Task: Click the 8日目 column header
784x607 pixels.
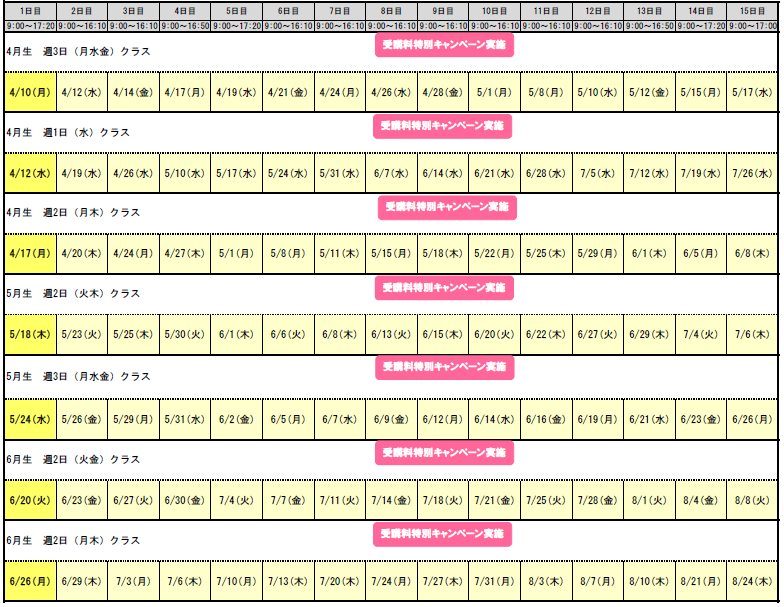Action: point(391,11)
